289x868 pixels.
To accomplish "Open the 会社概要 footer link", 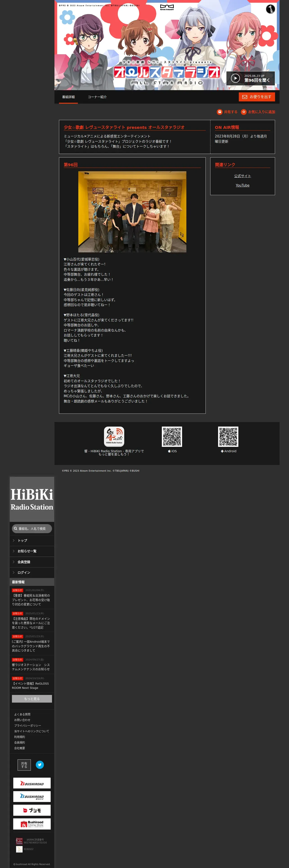I will coord(20,748).
